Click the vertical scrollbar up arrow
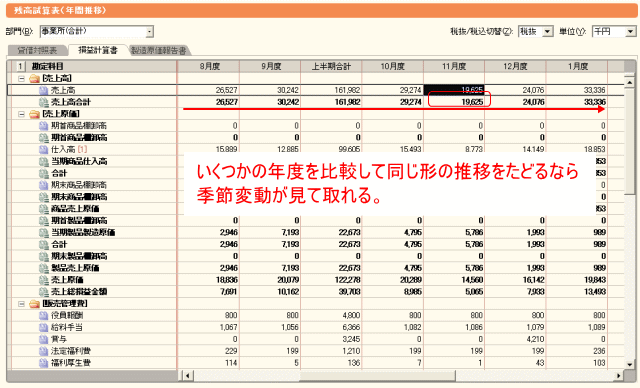This screenshot has width=640, height=388. tap(629, 83)
